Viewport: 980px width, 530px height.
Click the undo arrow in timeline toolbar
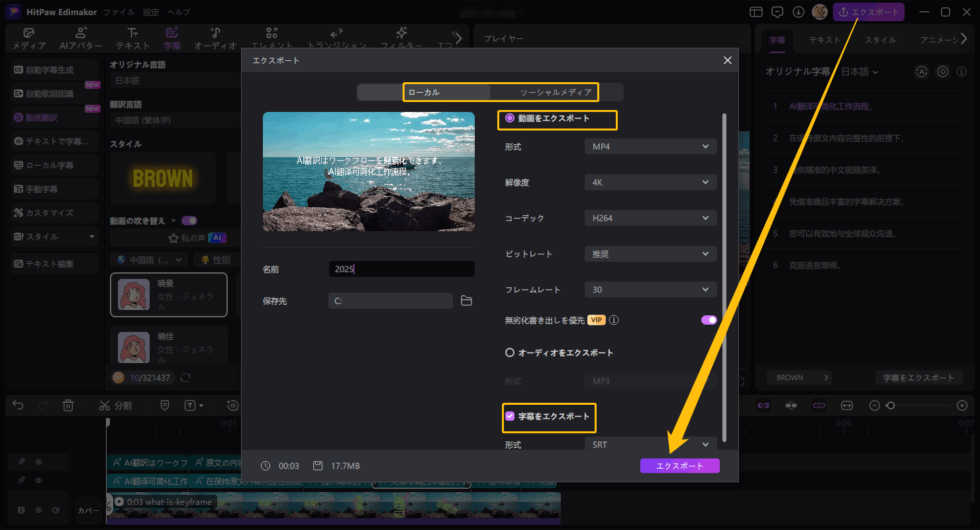click(x=18, y=405)
